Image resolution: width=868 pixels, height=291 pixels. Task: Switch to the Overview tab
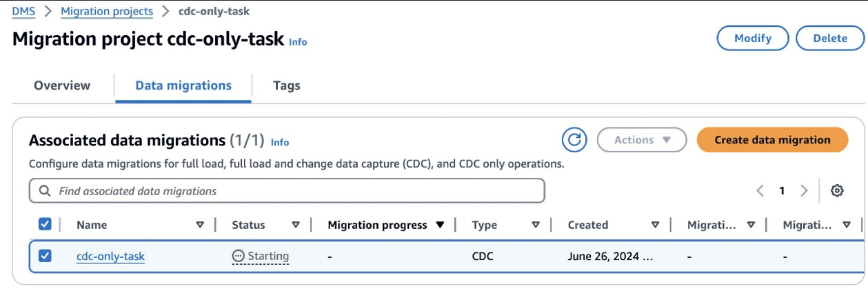tap(62, 86)
